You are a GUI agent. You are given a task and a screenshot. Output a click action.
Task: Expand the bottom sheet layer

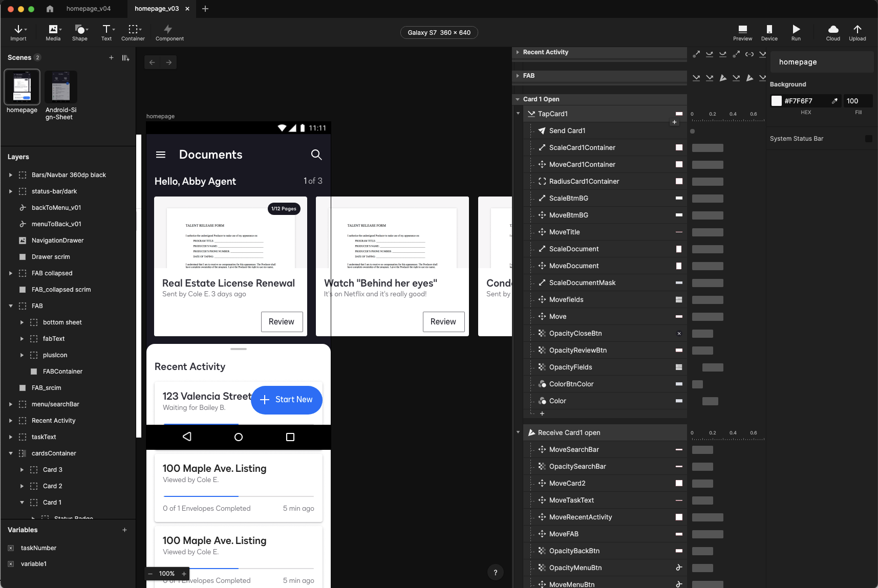22,322
